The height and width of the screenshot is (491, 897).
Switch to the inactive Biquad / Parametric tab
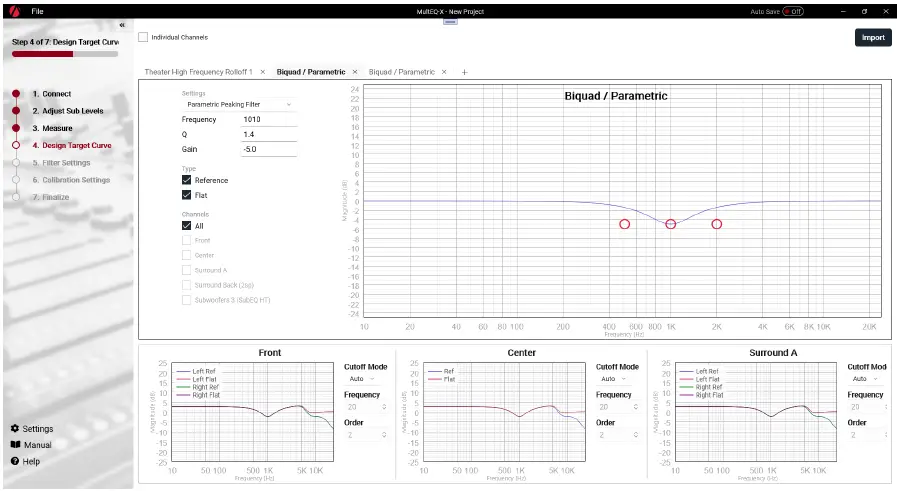tap(402, 72)
